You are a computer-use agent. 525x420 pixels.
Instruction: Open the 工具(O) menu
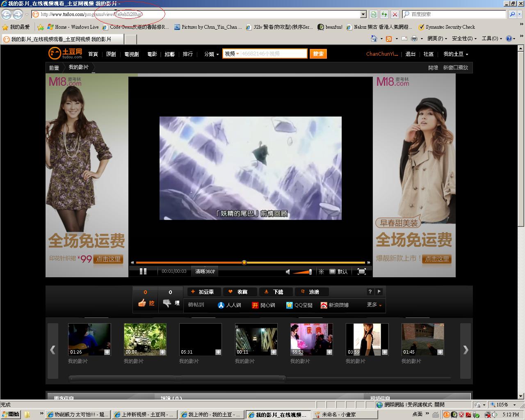492,39
